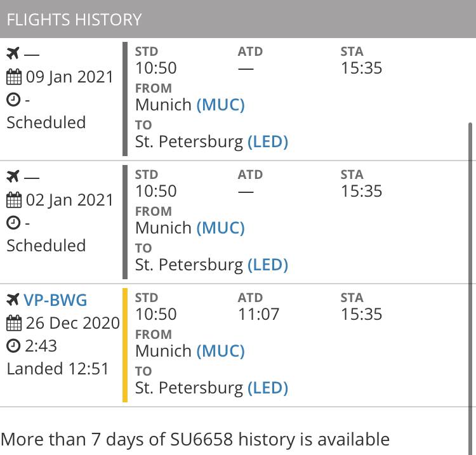
Task: Click the airplane icon next to VP-BWG
Action: click(x=13, y=300)
